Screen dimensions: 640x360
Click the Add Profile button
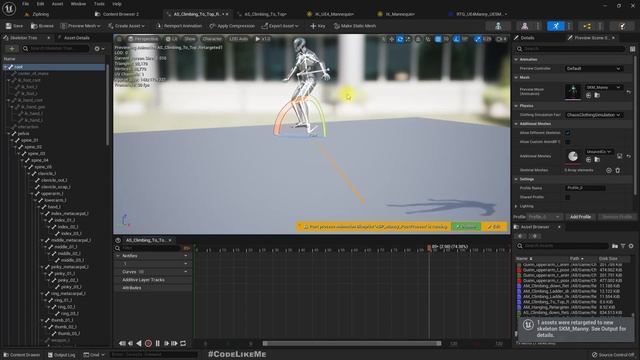(580, 217)
